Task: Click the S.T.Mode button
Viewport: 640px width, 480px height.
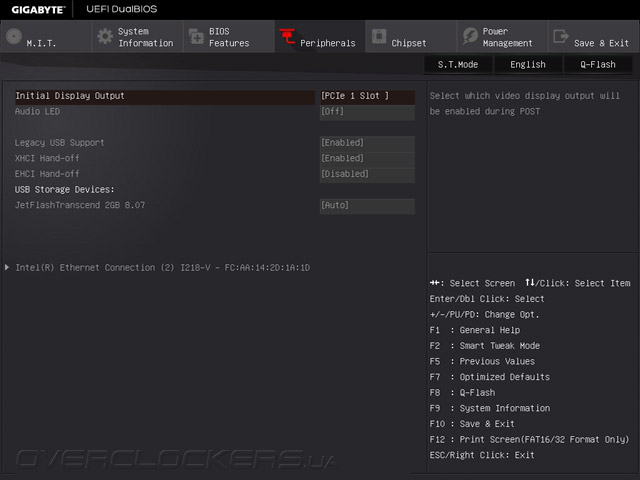Action: pos(458,64)
